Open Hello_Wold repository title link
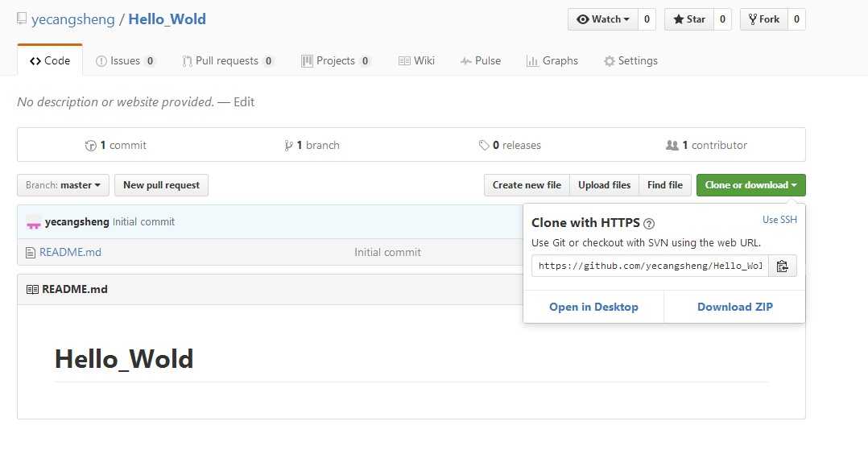The width and height of the screenshot is (868, 450). coord(167,19)
